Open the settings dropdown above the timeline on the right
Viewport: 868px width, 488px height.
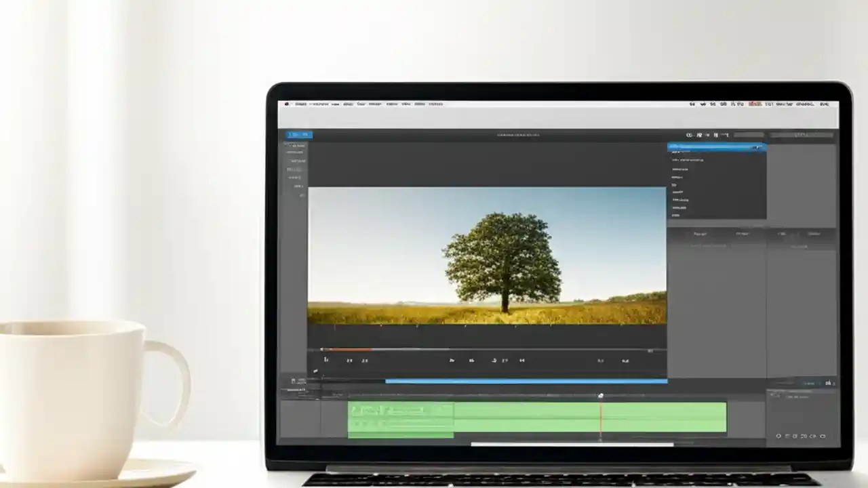[812, 383]
